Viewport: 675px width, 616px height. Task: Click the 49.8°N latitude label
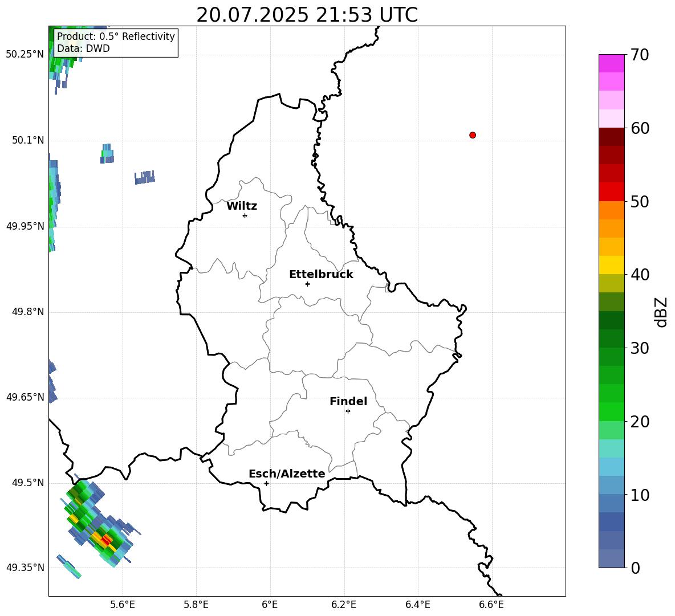28,312
